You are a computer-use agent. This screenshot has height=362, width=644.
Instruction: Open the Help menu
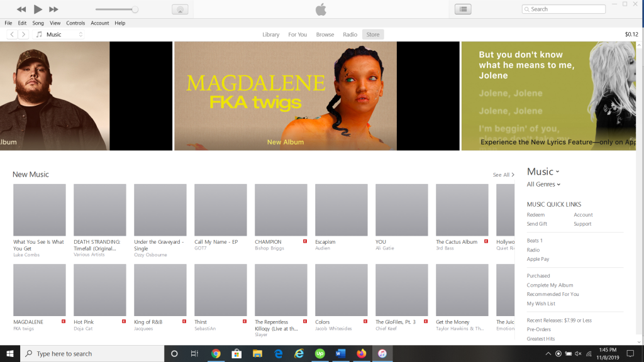[120, 23]
